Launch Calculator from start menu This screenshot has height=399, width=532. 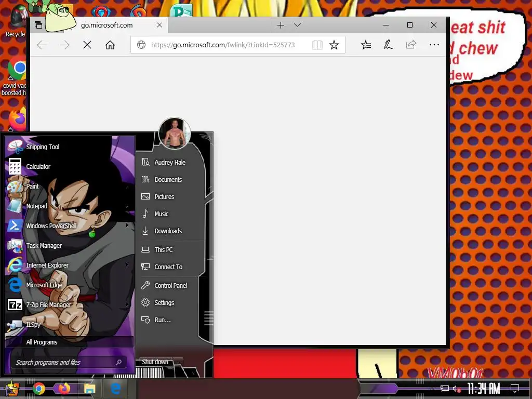(70, 167)
